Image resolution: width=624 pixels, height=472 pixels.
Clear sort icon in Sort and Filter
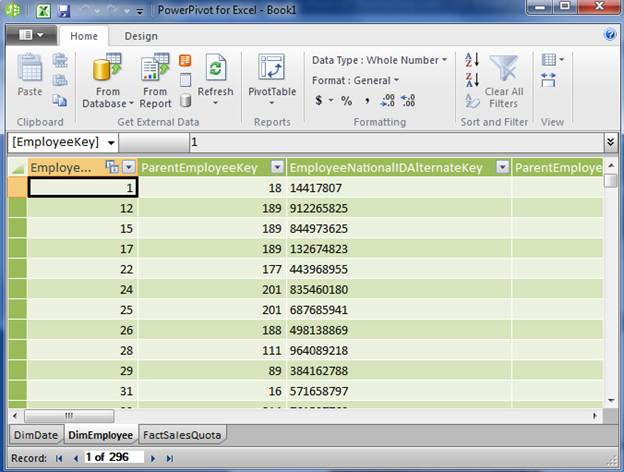pyautogui.click(x=472, y=101)
